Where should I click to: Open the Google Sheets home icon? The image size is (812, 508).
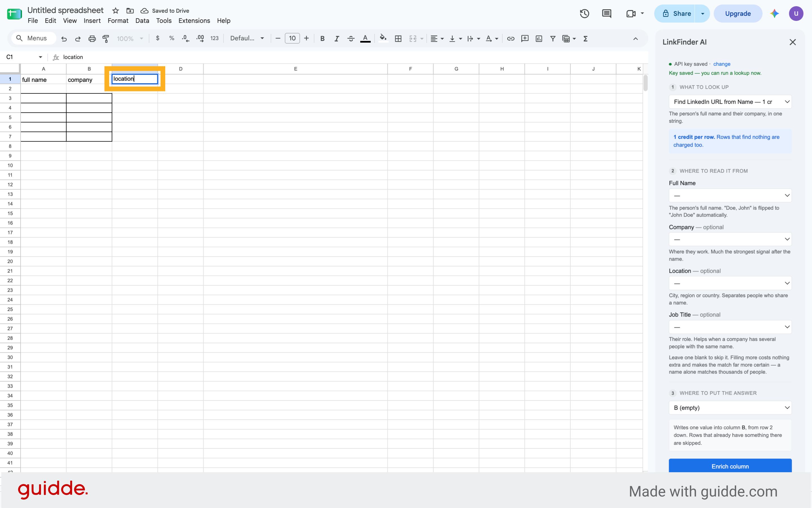14,14
